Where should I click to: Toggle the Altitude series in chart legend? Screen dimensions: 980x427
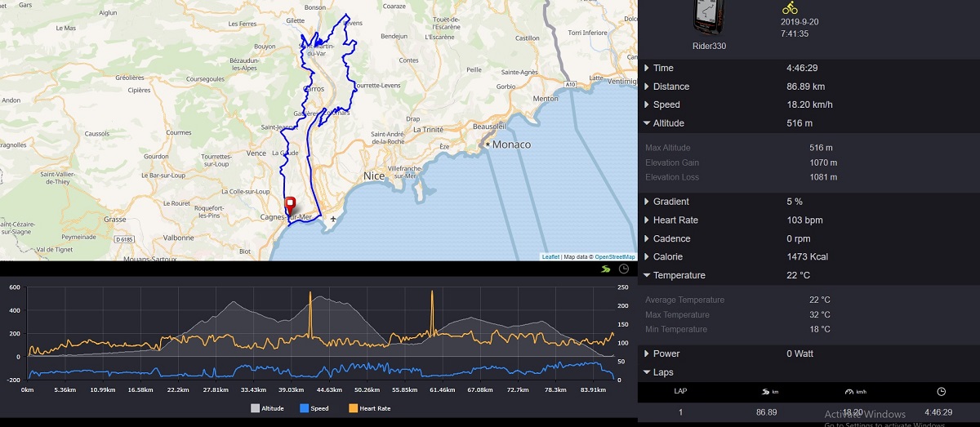coord(267,408)
